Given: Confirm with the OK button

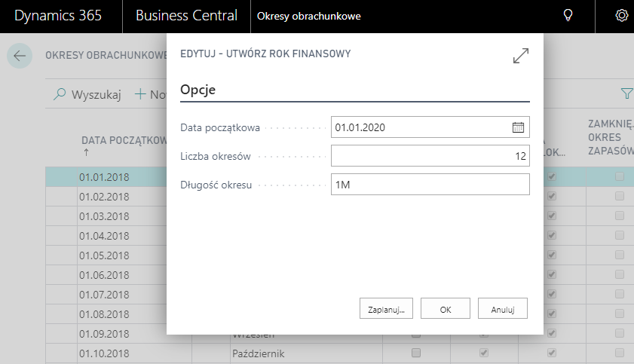Looking at the screenshot, I should (x=446, y=309).
